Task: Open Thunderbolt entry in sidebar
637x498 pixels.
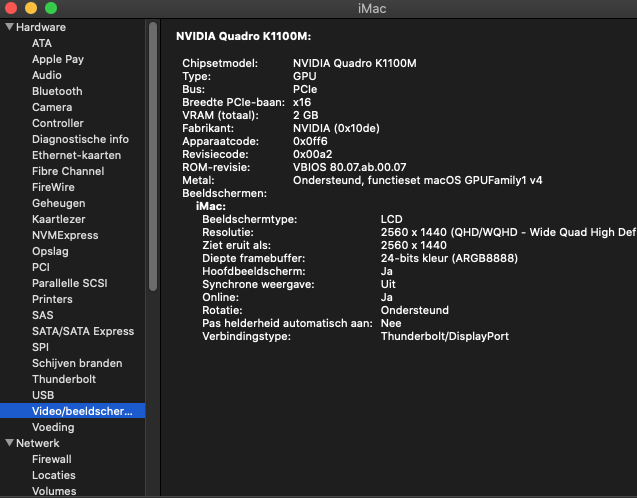Action: (x=64, y=379)
